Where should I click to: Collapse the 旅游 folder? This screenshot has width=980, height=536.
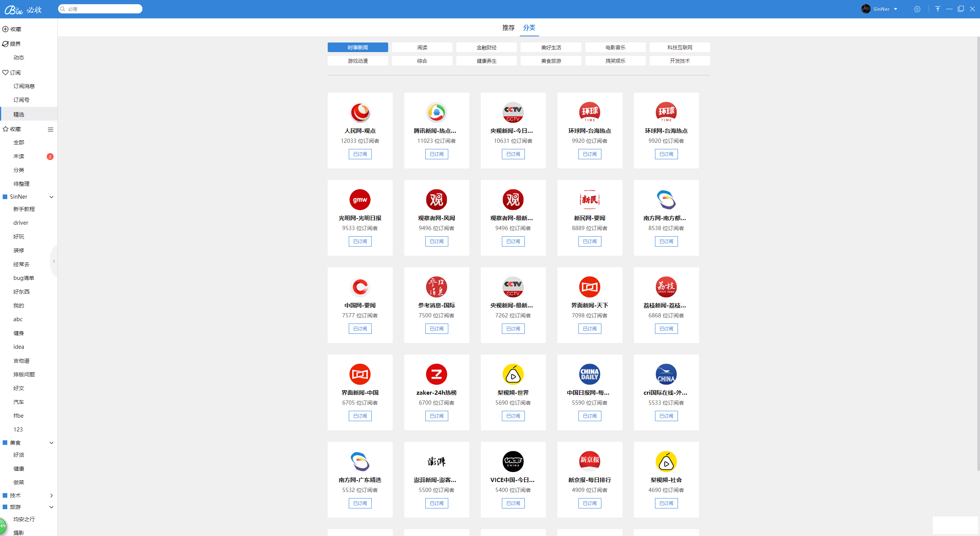click(51, 507)
